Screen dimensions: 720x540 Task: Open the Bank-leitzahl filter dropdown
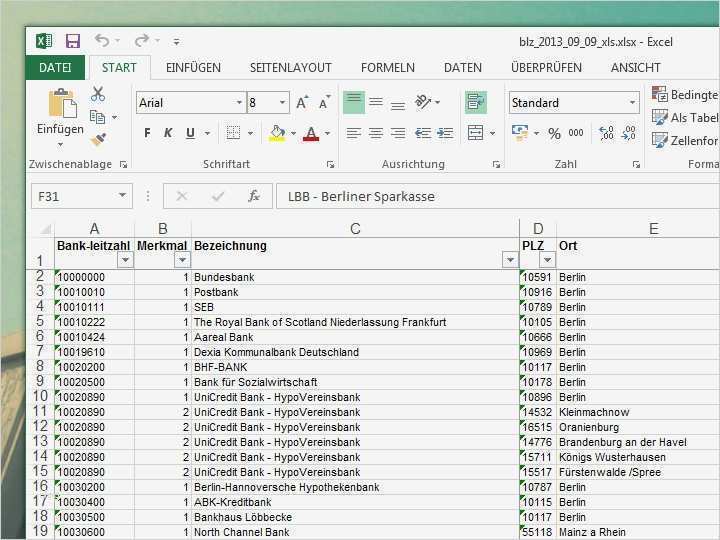click(125, 260)
